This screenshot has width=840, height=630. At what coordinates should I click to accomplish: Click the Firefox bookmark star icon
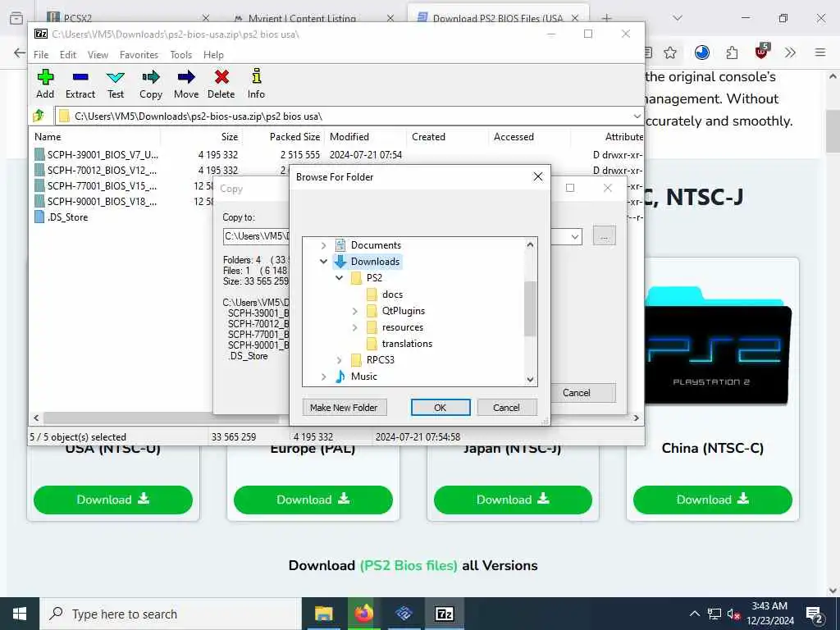(669, 52)
